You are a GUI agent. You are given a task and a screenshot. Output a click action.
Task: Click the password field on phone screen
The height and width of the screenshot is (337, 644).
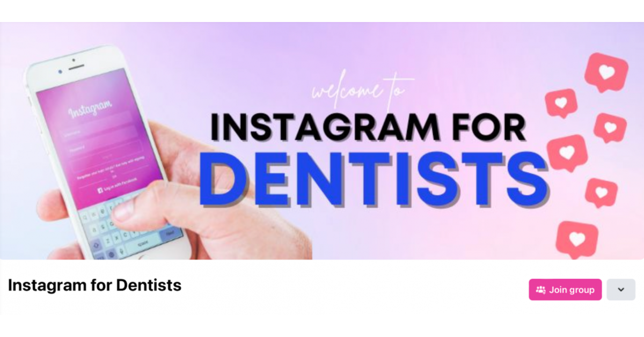101,149
